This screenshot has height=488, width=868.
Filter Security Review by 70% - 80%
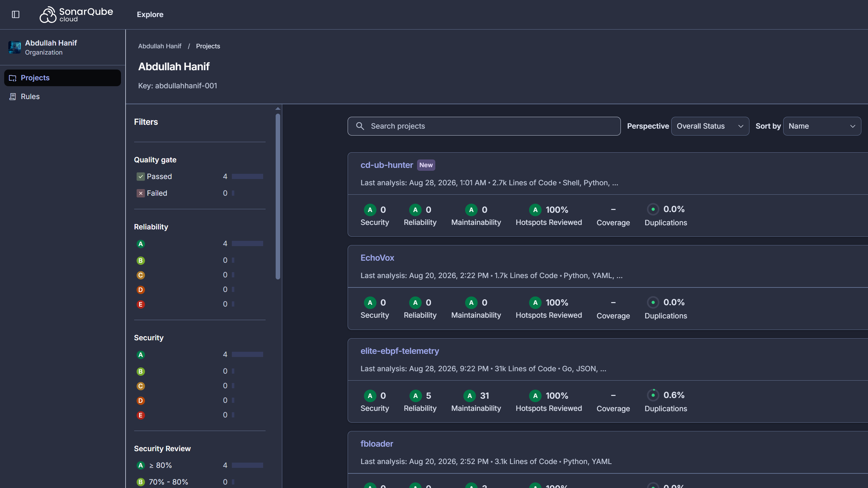point(200,482)
